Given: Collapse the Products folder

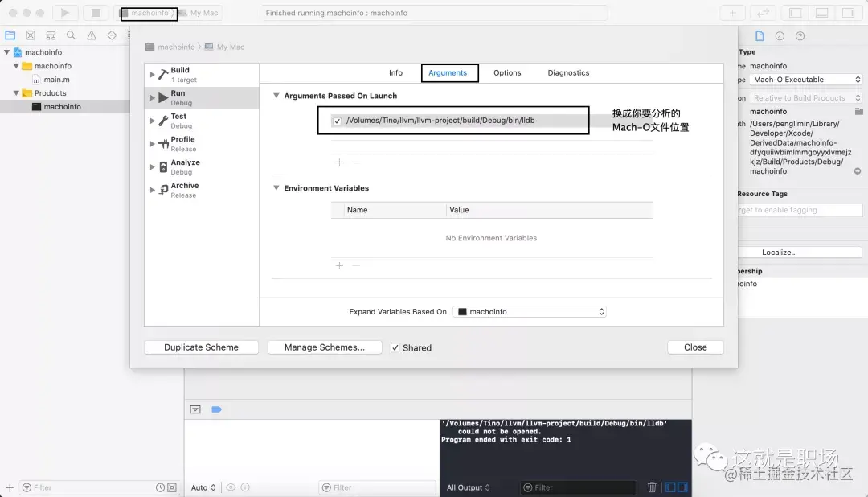Looking at the screenshot, I should (16, 93).
